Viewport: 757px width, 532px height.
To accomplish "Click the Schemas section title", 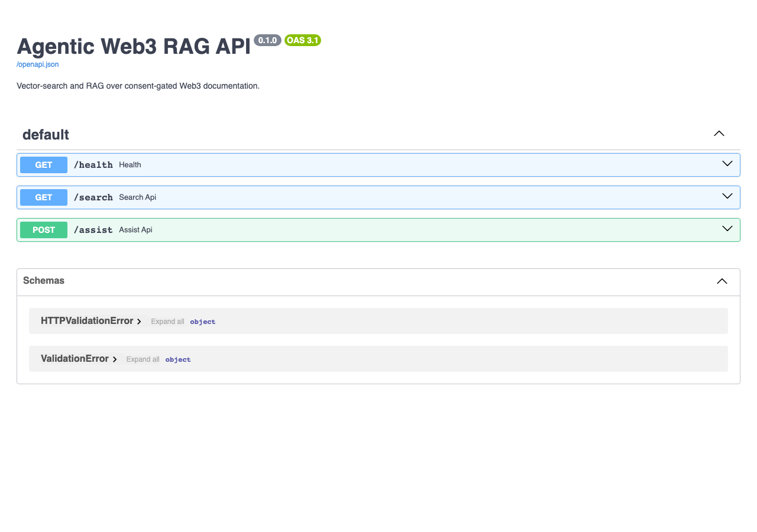I will [x=44, y=281].
